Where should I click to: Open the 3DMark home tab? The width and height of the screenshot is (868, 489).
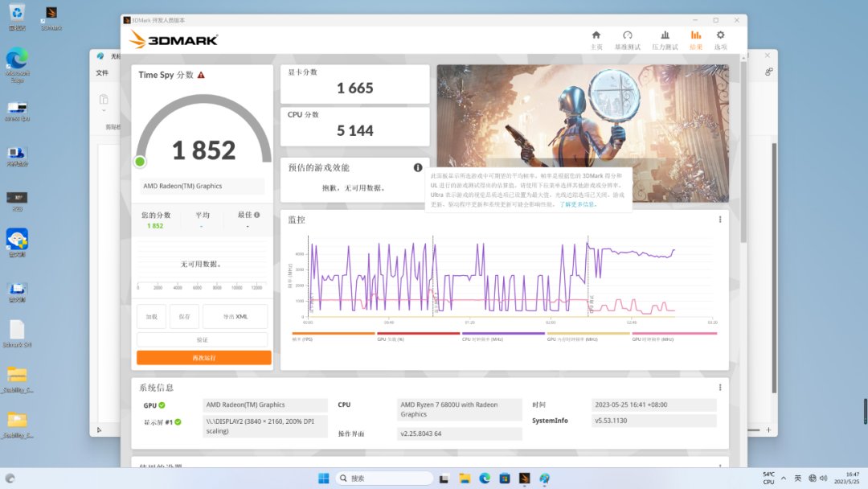[596, 40]
